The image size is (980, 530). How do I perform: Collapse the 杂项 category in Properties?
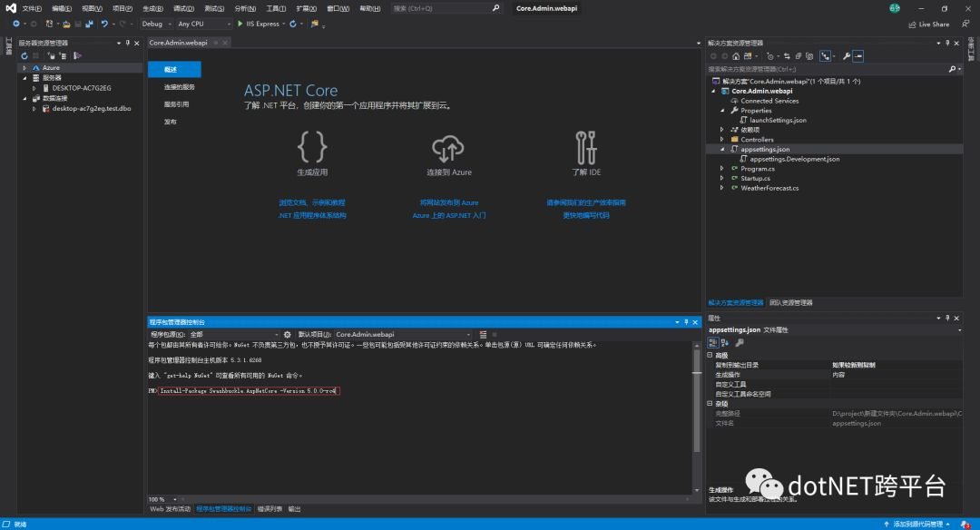point(710,403)
